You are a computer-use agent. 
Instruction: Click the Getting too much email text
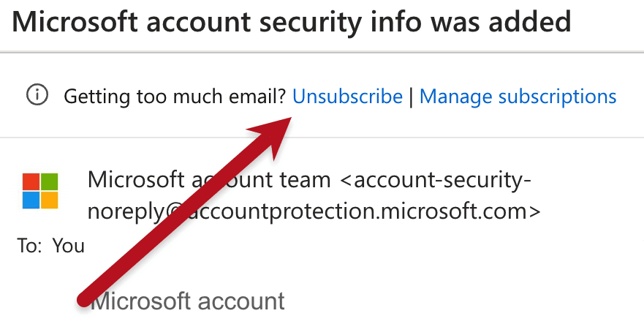point(175,97)
